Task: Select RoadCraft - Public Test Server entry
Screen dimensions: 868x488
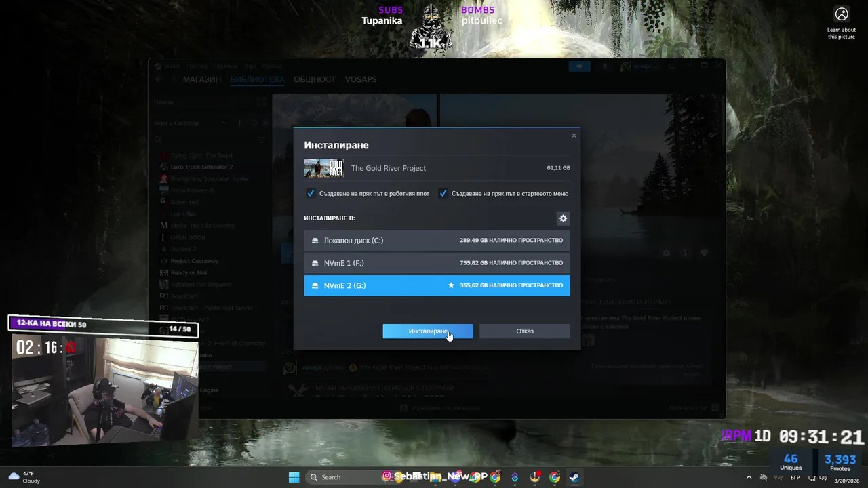Action: pos(211,308)
